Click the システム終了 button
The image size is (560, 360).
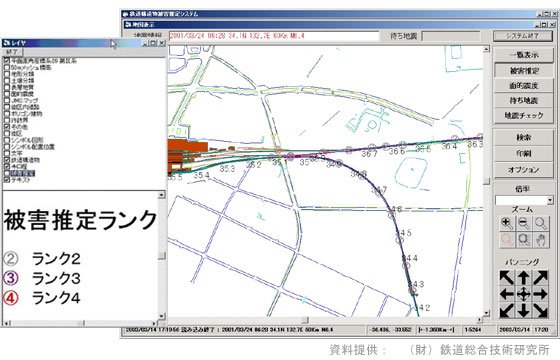[522, 36]
